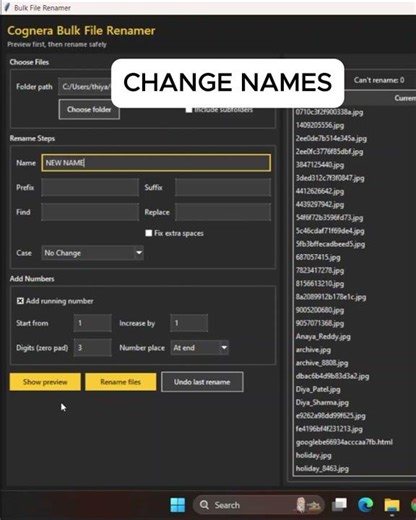This screenshot has width=416, height=520.
Task: Select file archive_8808.jpg
Action: point(322,363)
